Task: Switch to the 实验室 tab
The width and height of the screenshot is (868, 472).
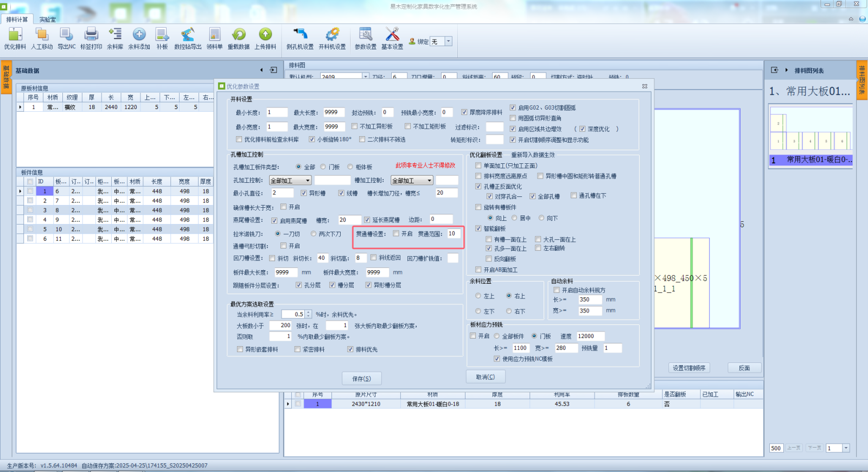Action: click(x=48, y=20)
